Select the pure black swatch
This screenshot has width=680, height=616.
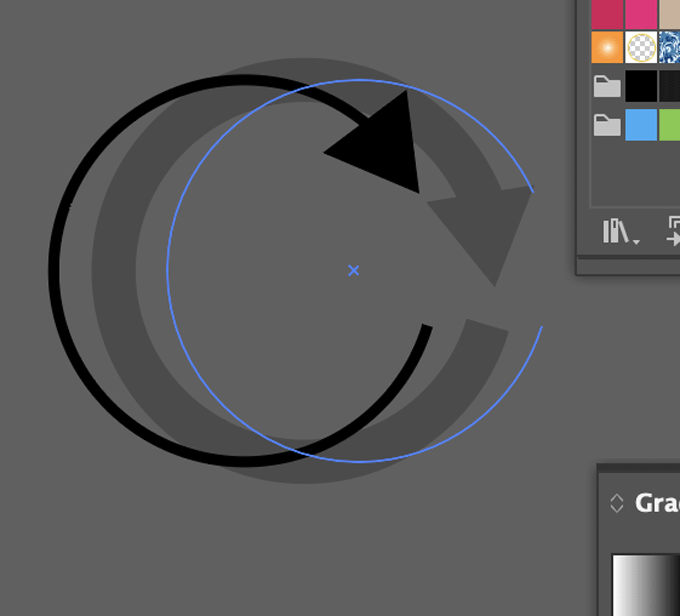click(641, 86)
